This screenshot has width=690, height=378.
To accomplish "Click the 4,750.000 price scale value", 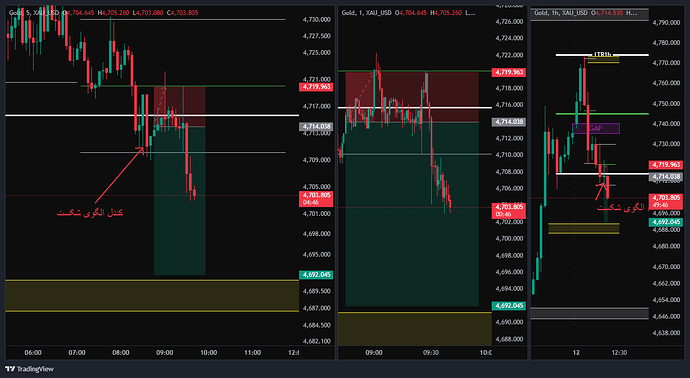I will [666, 104].
